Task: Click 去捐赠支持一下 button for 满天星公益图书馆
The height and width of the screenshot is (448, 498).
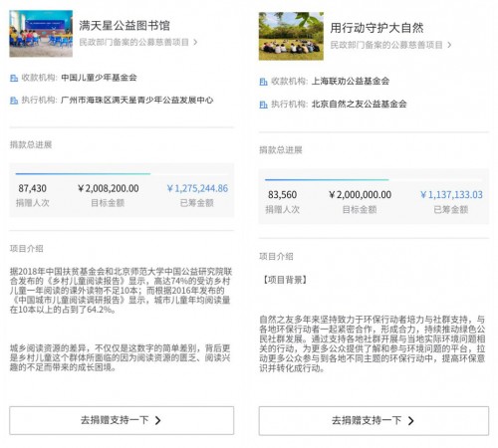Action: coord(122,420)
